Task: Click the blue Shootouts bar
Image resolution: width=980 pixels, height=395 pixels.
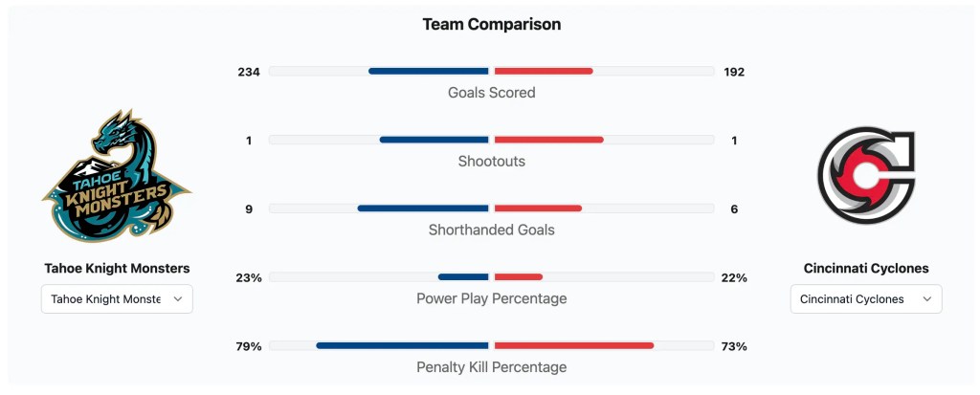Action: (x=434, y=140)
